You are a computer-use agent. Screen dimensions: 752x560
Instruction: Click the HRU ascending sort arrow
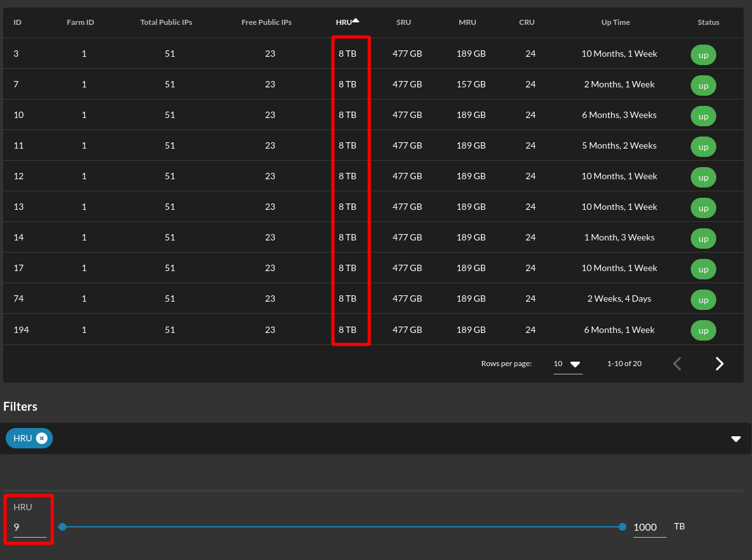[356, 18]
